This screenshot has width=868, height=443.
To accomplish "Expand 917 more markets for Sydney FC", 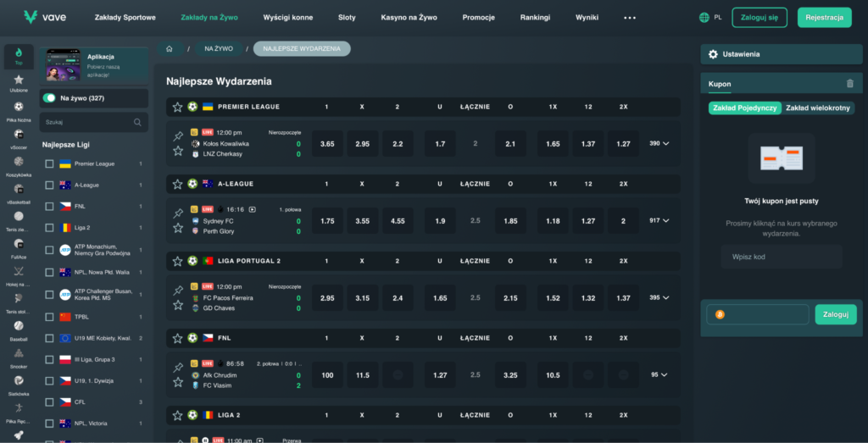I will point(659,220).
